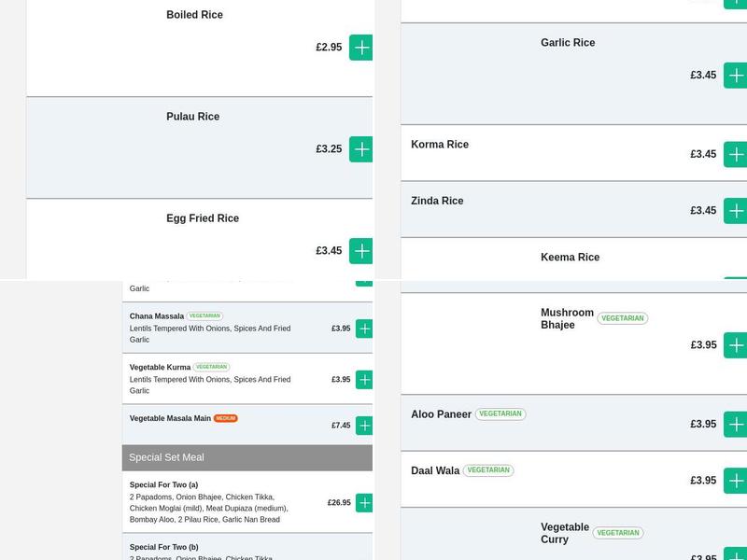Open the Vegetable Curry item details
The image size is (747, 560).
(x=565, y=533)
